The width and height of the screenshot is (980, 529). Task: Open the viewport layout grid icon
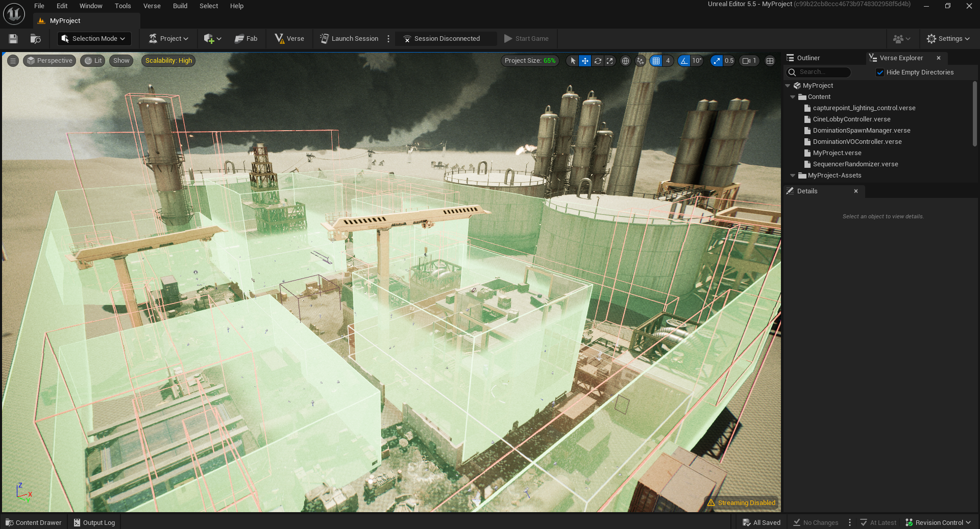pos(770,61)
